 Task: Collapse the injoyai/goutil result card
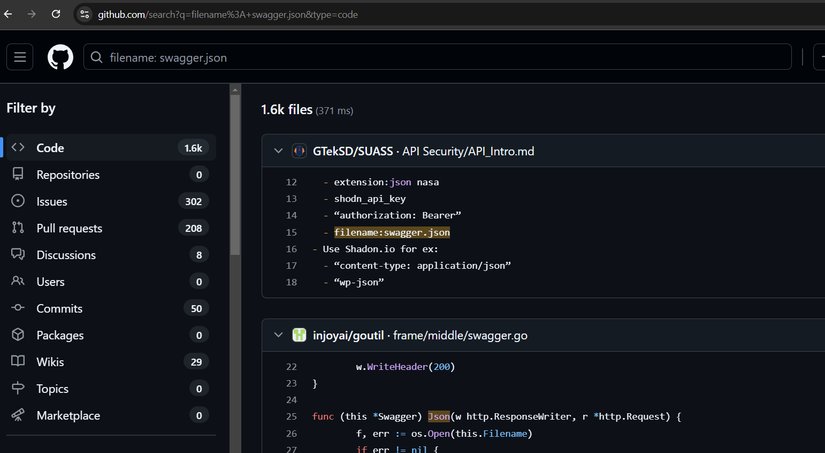coord(278,335)
